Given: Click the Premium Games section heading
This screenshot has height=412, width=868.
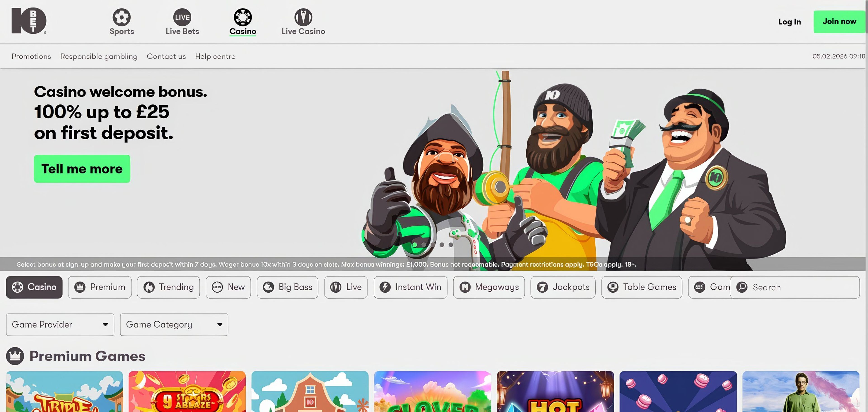Looking at the screenshot, I should tap(87, 356).
